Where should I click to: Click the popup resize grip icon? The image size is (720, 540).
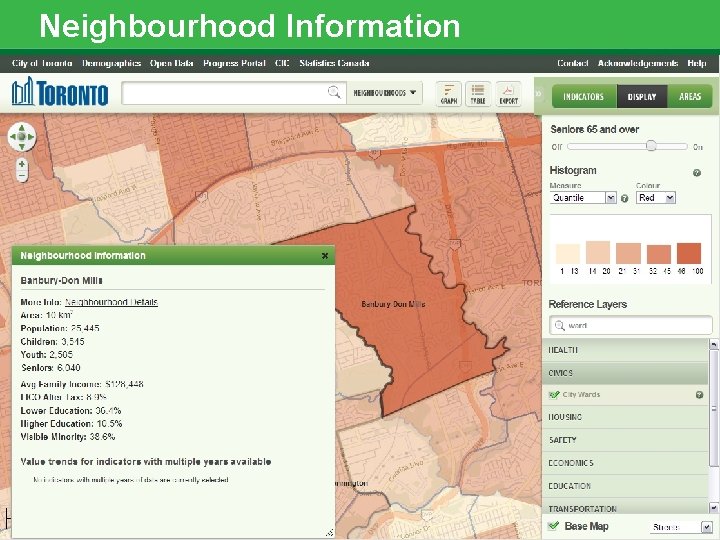click(x=330, y=533)
